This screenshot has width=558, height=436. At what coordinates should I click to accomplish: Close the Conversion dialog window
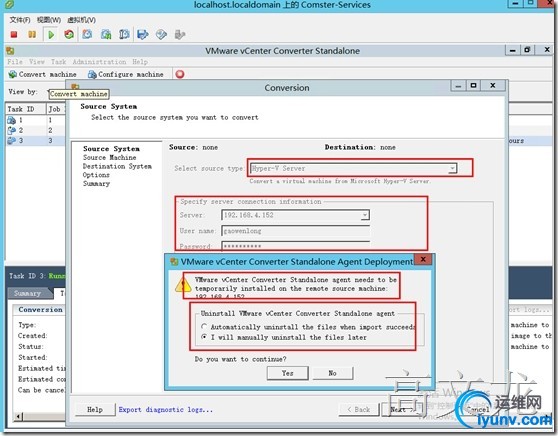pos(493,86)
